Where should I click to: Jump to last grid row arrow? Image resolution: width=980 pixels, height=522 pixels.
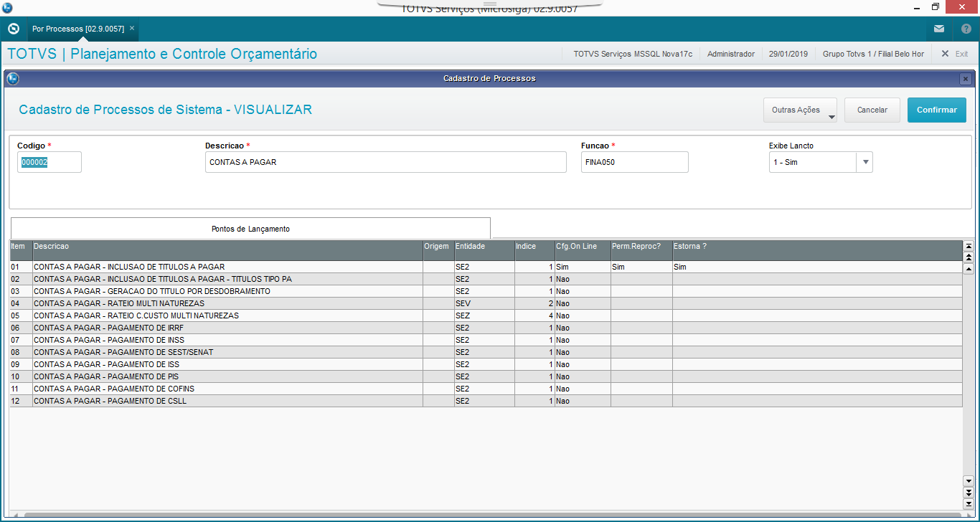point(969,504)
